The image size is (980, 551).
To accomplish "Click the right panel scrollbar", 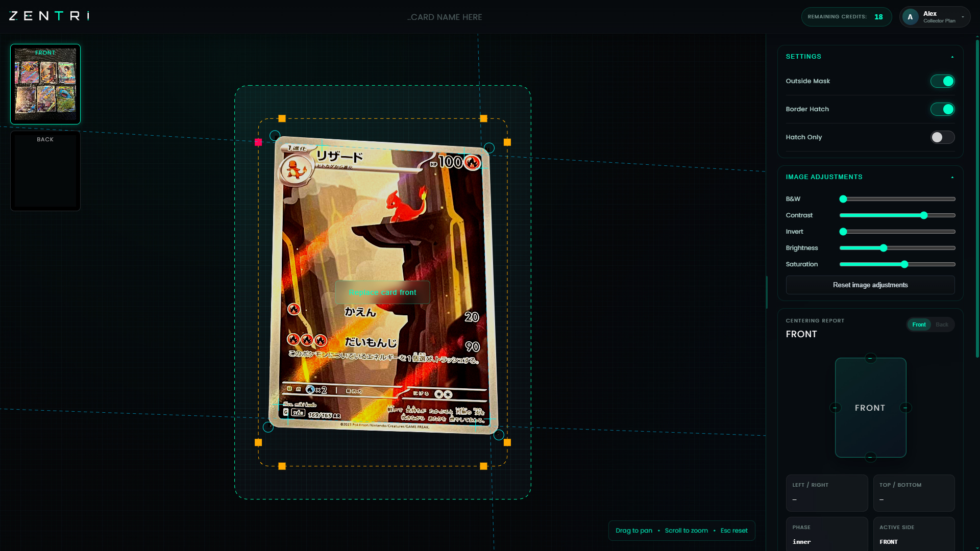I will pos(977,199).
